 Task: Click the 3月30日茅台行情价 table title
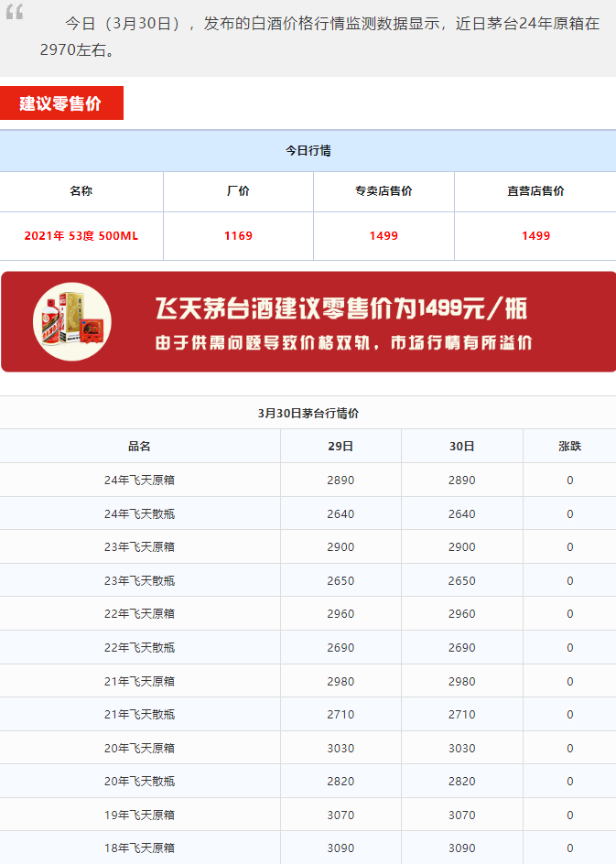308,414
